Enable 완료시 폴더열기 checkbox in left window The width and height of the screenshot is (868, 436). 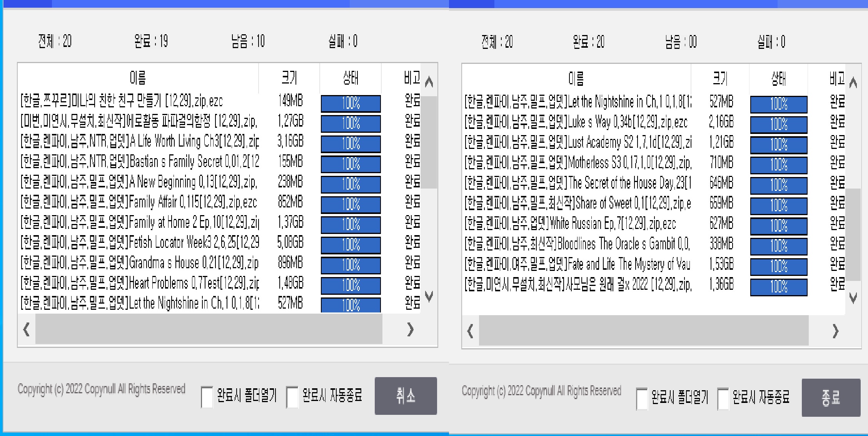pos(207,397)
